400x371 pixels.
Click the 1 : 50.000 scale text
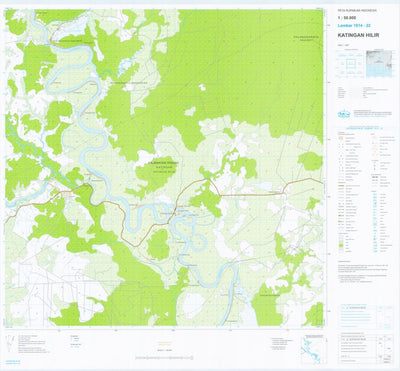click(346, 18)
